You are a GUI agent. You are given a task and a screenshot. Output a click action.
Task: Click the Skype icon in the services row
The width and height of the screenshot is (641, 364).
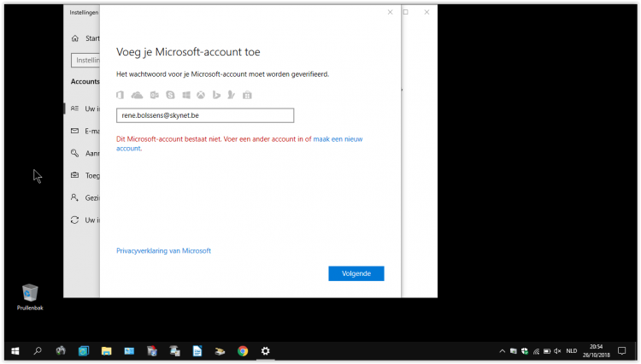(x=170, y=95)
